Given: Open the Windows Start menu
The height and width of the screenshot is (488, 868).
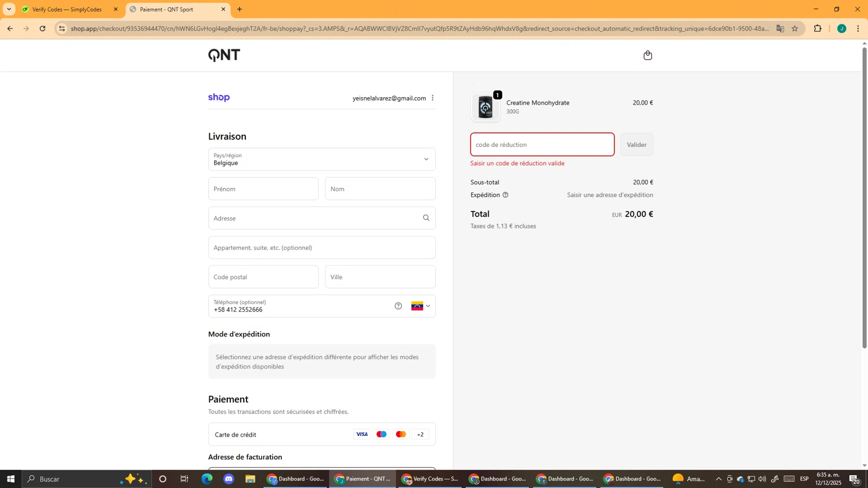Looking at the screenshot, I should [x=10, y=479].
